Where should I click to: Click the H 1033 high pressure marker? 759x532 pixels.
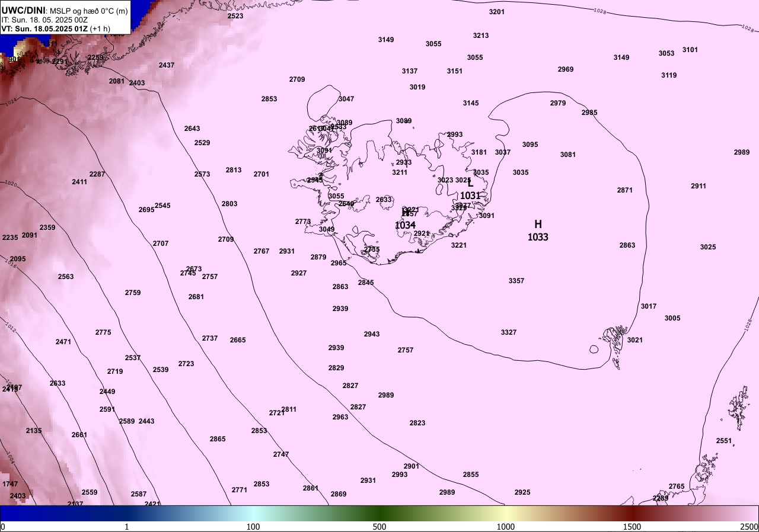(x=538, y=230)
